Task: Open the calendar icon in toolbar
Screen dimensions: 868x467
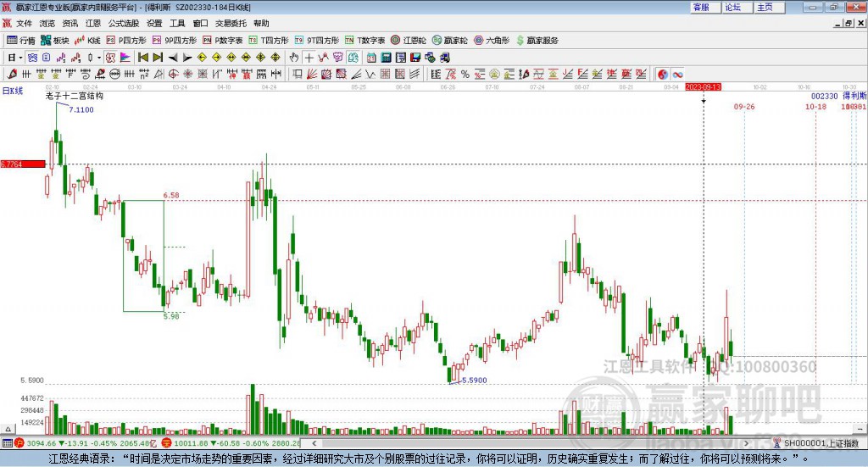Action: tap(371, 58)
